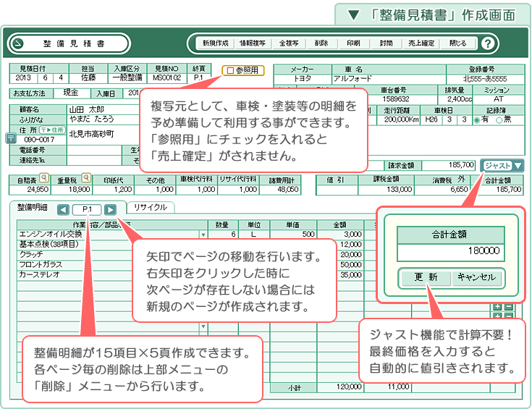
Task: Click the postal code icon beside 090-0017
Action: (x=11, y=138)
